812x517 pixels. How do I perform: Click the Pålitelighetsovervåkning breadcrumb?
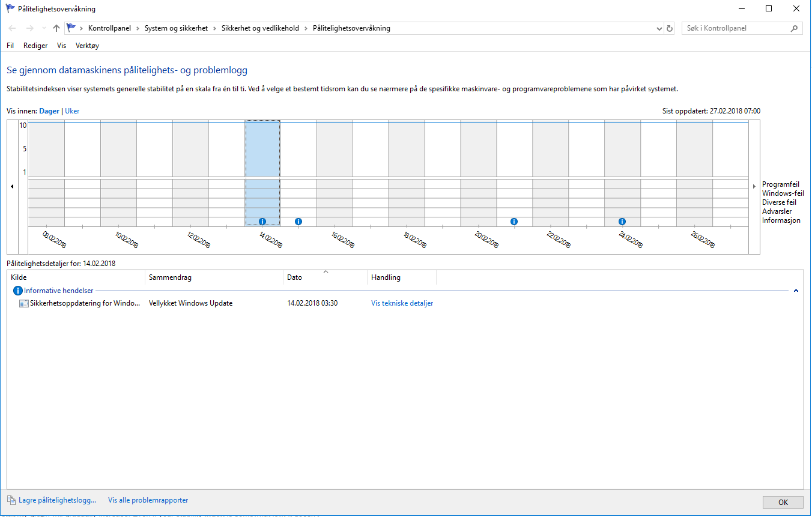coord(351,28)
